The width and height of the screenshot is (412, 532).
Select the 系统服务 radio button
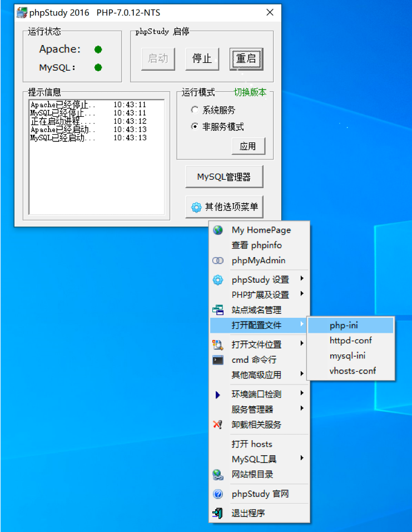point(195,110)
